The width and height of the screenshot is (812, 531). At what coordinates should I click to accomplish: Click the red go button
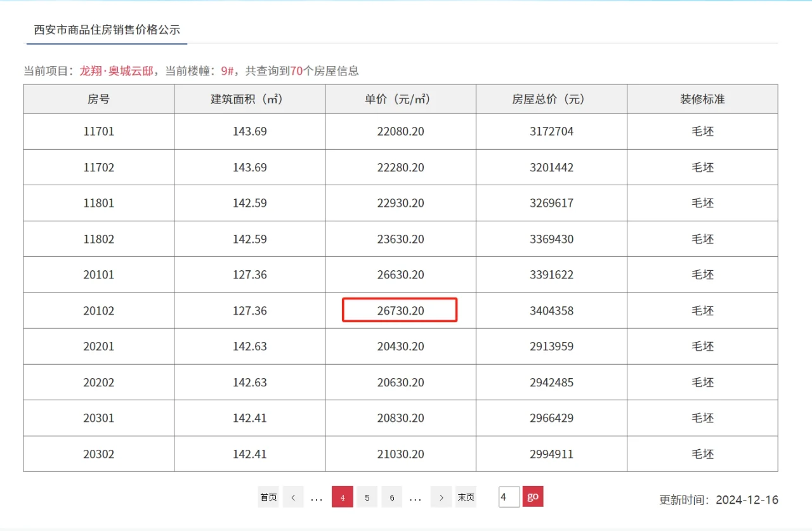[x=533, y=497]
